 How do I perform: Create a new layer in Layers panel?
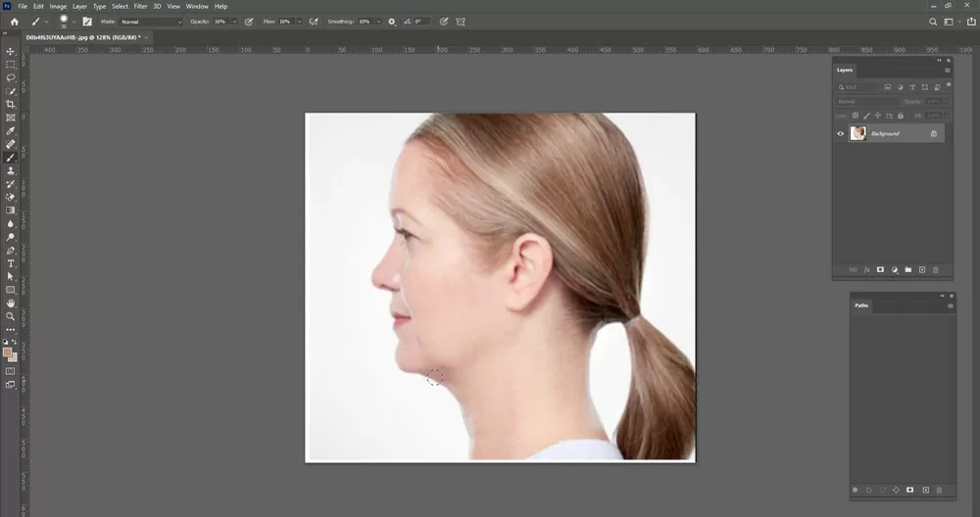pos(922,269)
